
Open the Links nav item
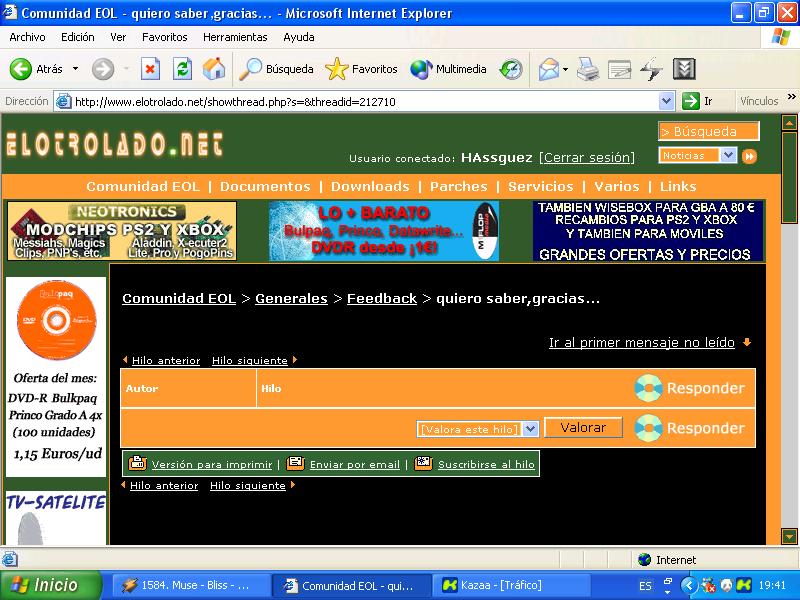click(678, 186)
